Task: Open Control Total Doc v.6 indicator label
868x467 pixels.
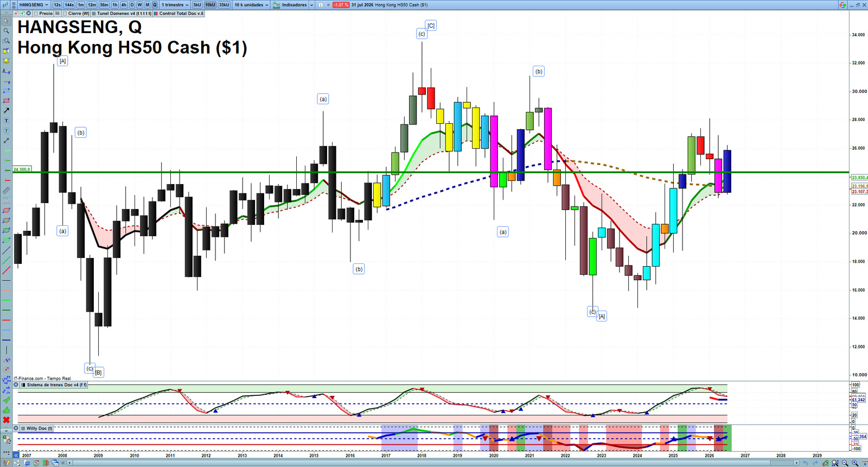Action: coord(181,14)
